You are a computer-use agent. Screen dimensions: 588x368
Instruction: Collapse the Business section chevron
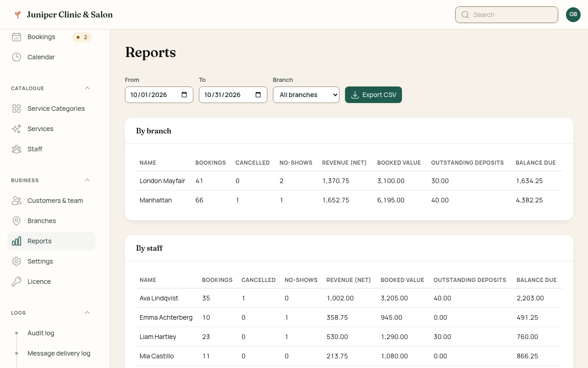(x=87, y=180)
